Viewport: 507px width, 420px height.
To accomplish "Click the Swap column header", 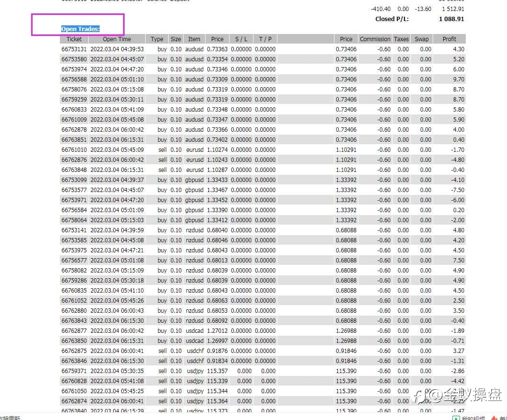I will click(x=422, y=39).
